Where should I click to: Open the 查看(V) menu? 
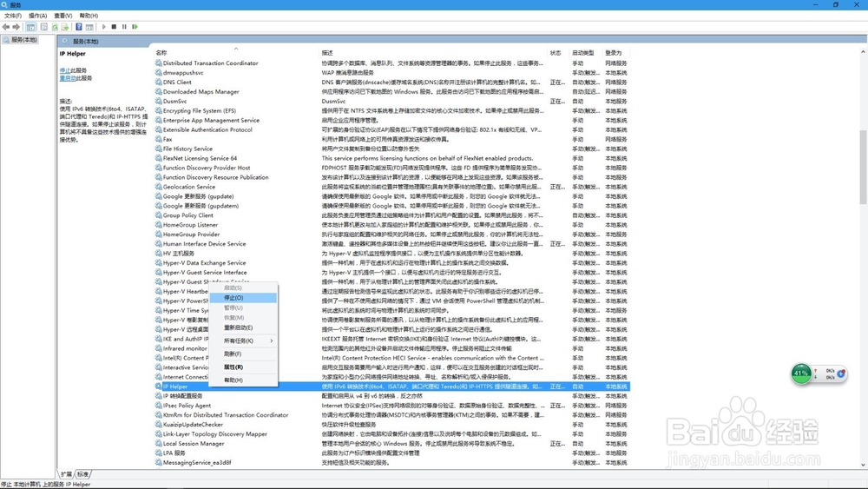[x=63, y=16]
